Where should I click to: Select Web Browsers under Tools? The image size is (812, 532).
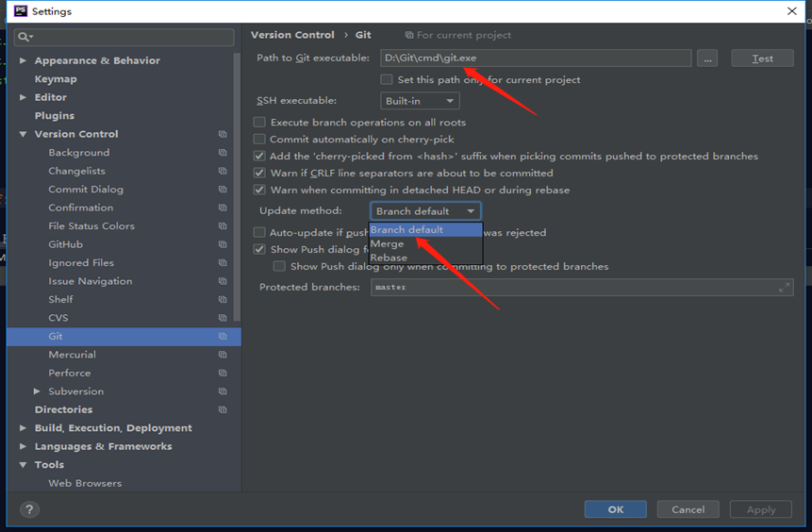coord(85,483)
